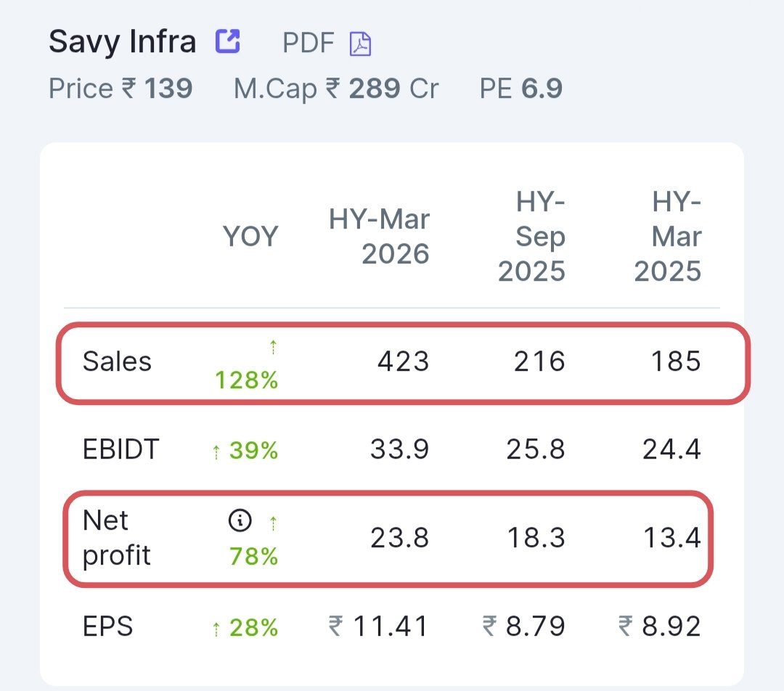This screenshot has width=784, height=691.
Task: Click the EPS green up arrow
Action: (x=216, y=629)
